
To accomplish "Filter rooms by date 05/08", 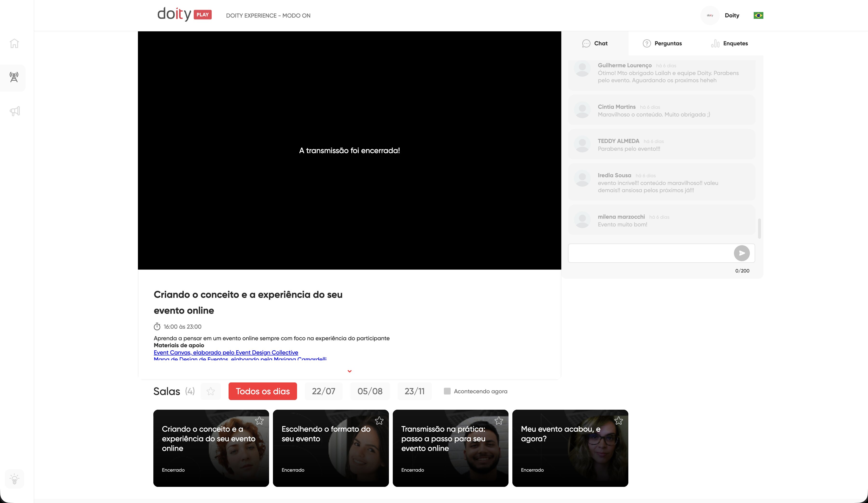I will (370, 391).
